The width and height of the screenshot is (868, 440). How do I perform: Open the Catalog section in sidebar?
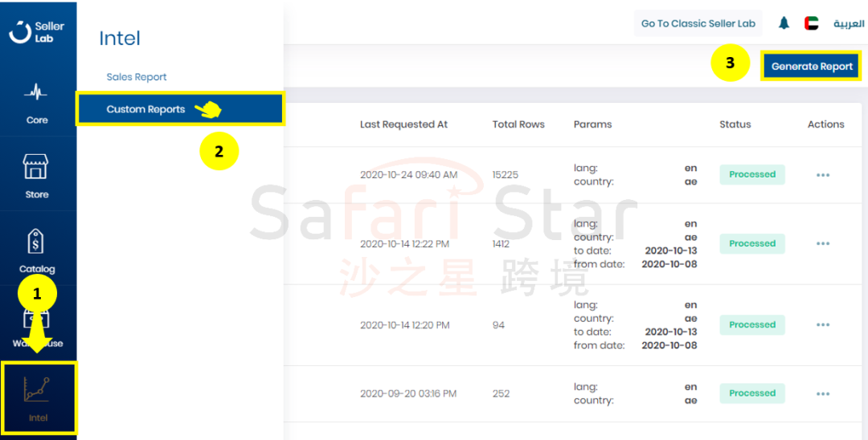tap(36, 251)
